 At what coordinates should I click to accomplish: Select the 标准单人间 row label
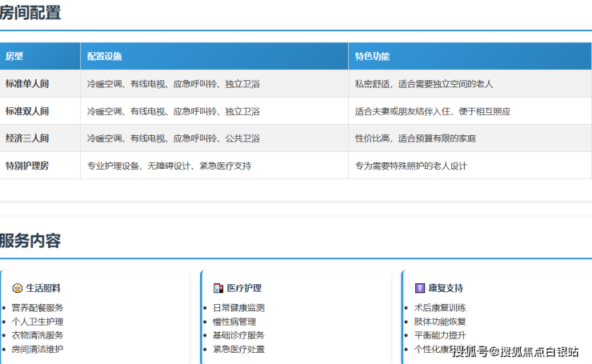point(27,84)
